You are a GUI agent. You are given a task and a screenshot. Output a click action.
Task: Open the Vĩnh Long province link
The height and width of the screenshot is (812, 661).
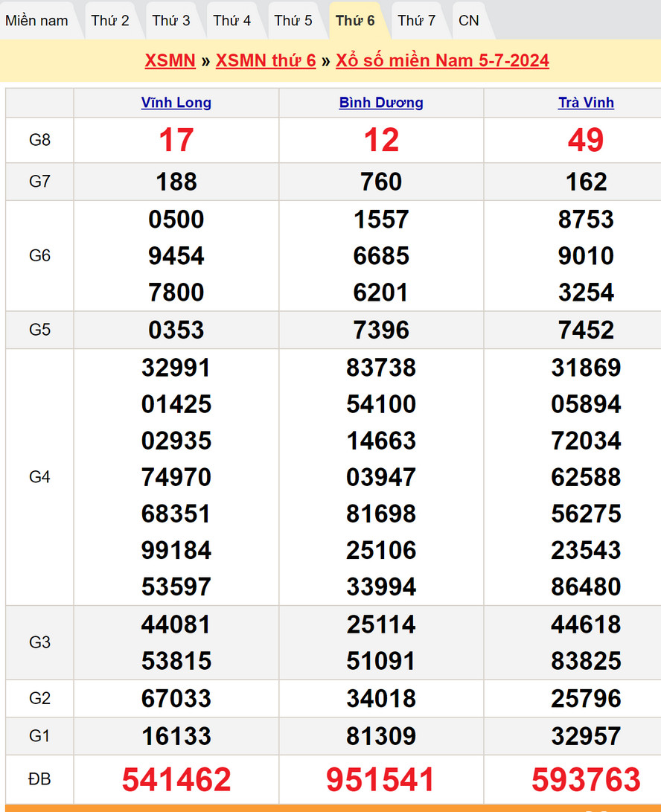pos(176,103)
